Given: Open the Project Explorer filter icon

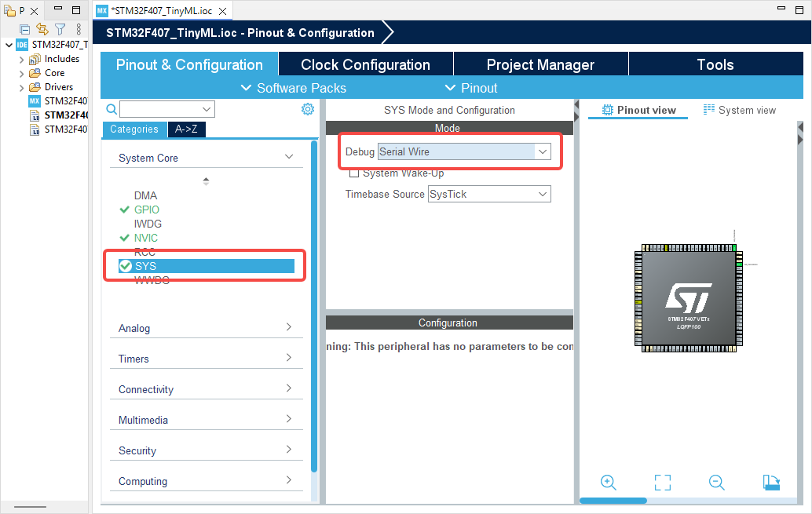Looking at the screenshot, I should click(60, 30).
